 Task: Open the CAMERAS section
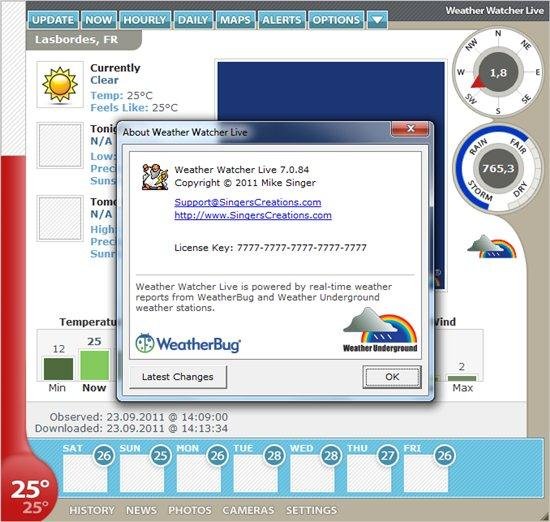click(x=248, y=510)
